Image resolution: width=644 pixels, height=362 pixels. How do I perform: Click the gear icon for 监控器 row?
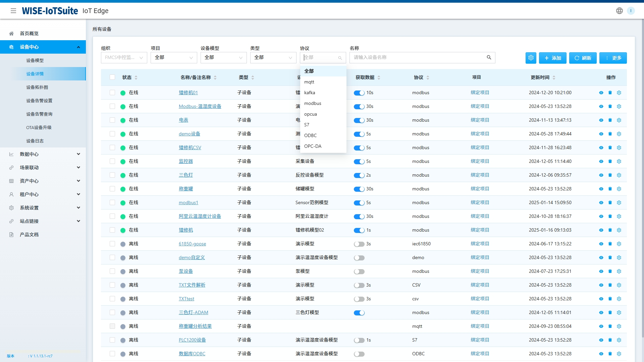[x=619, y=161]
